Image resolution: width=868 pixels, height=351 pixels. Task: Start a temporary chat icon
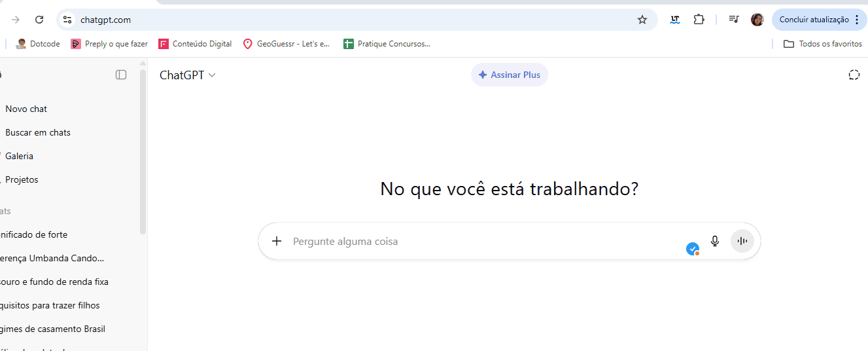[x=854, y=75]
